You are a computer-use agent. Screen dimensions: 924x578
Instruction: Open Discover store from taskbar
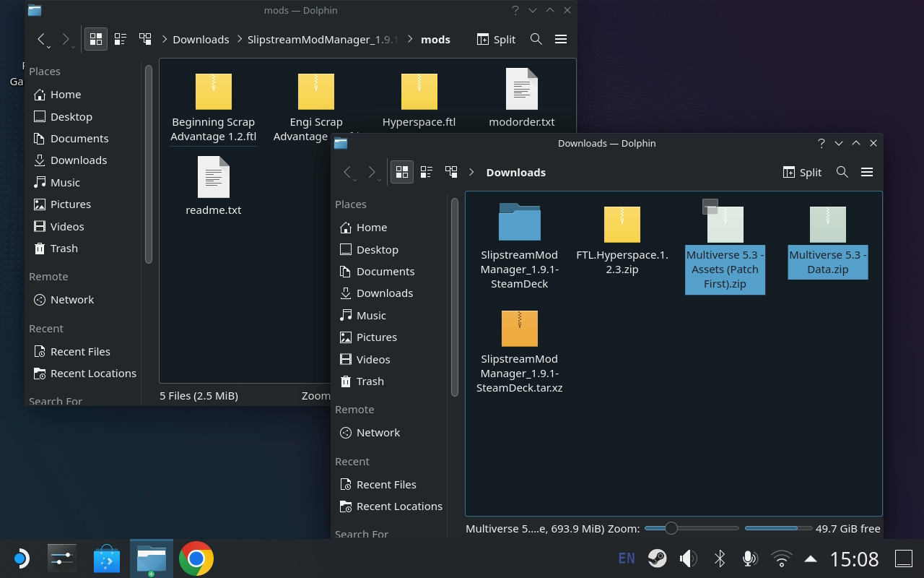click(107, 558)
